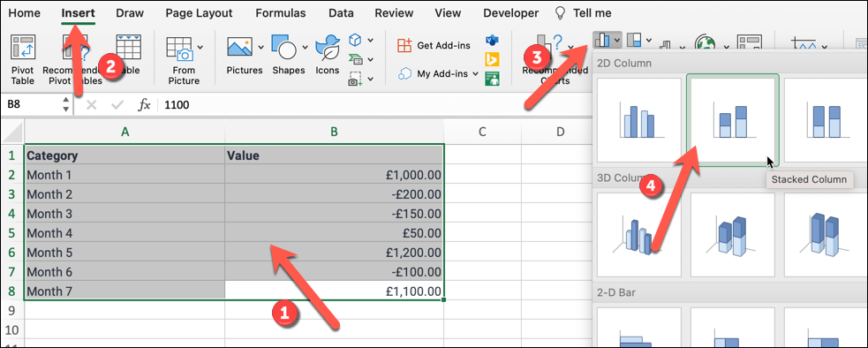This screenshot has height=348, width=868.
Task: Open the Developer tab
Action: click(510, 12)
